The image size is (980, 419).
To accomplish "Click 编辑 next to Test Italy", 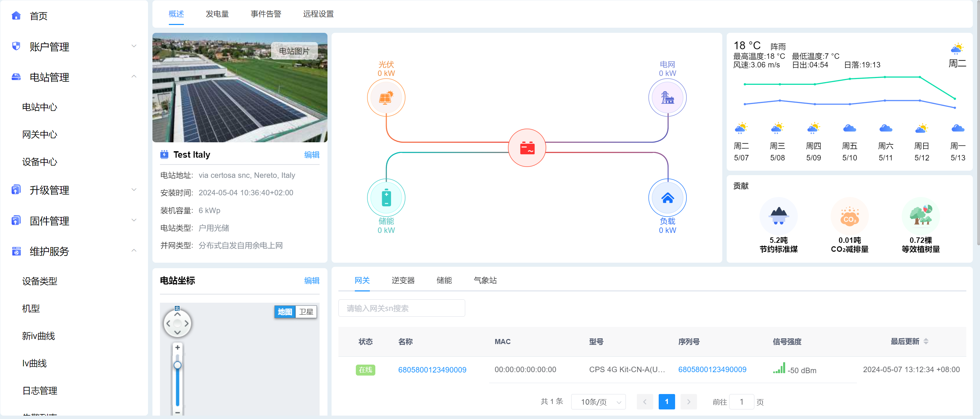I will coord(312,155).
